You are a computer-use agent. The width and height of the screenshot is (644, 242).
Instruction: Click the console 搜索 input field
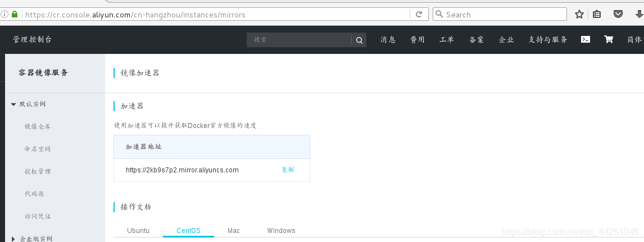(x=299, y=40)
